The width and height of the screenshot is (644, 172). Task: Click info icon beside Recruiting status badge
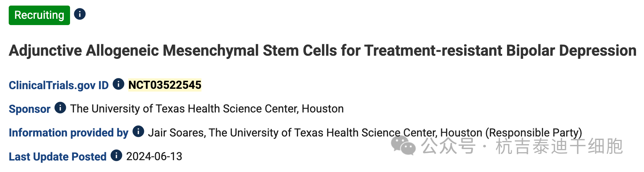coord(80,14)
